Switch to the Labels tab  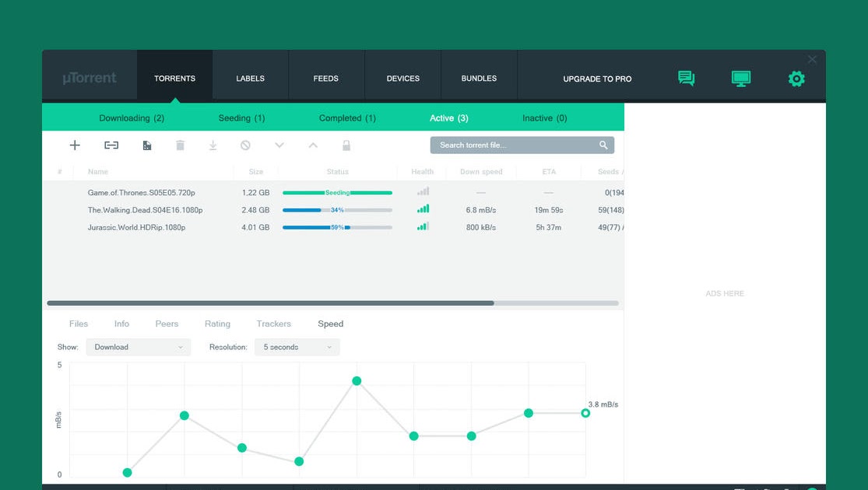pos(250,79)
